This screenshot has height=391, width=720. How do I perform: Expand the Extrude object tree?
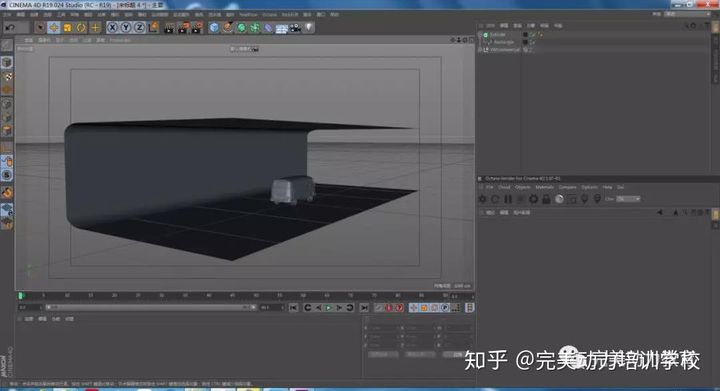click(480, 35)
